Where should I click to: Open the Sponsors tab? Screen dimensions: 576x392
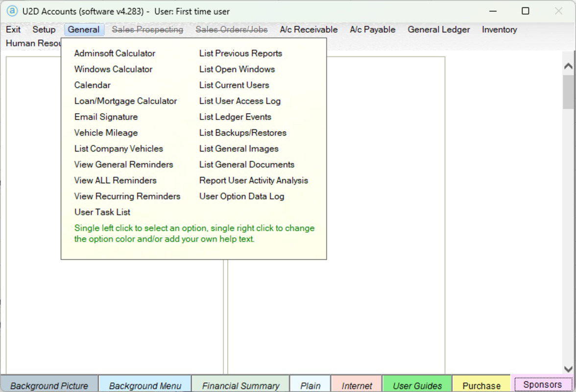coord(543,384)
